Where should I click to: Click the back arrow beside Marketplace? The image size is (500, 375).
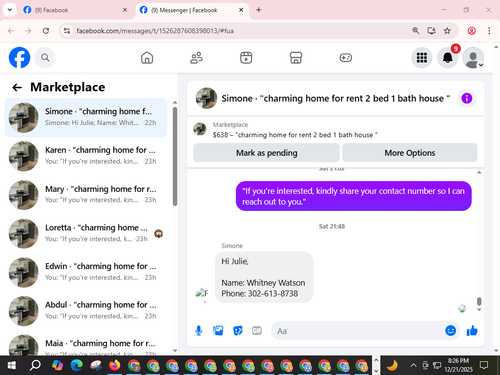click(x=17, y=87)
